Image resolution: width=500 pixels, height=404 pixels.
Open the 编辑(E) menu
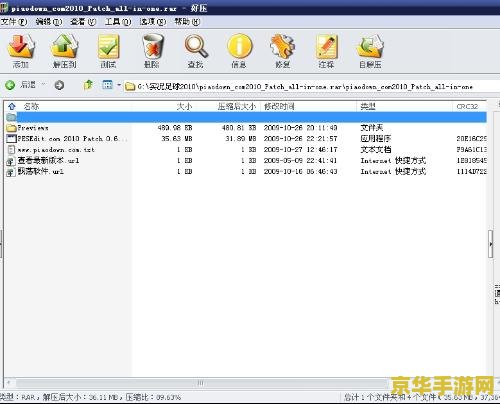49,22
